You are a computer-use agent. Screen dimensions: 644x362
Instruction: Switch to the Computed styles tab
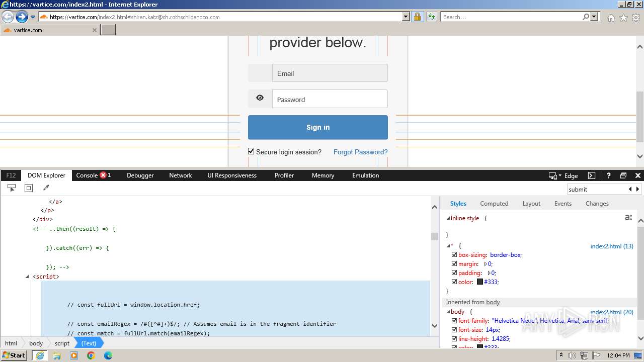point(494,204)
